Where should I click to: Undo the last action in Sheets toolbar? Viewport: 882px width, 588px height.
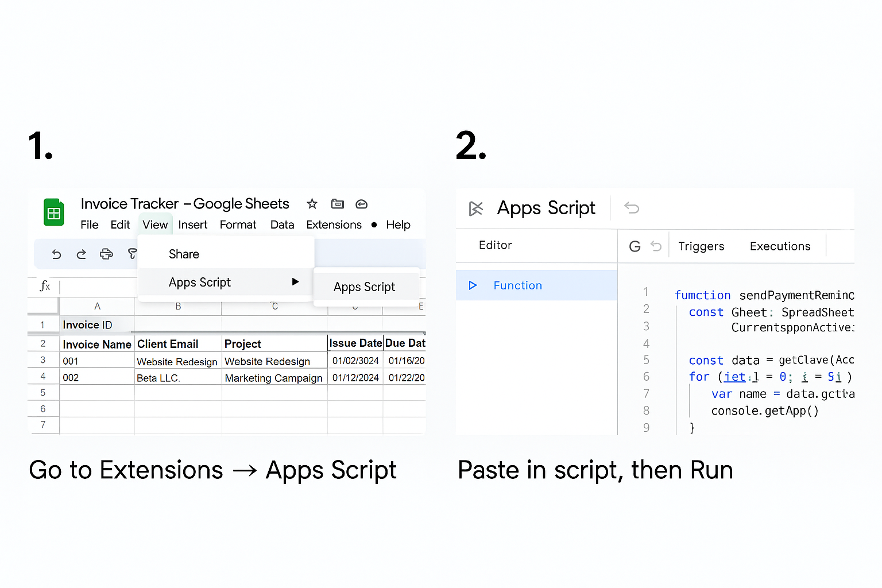tap(56, 254)
